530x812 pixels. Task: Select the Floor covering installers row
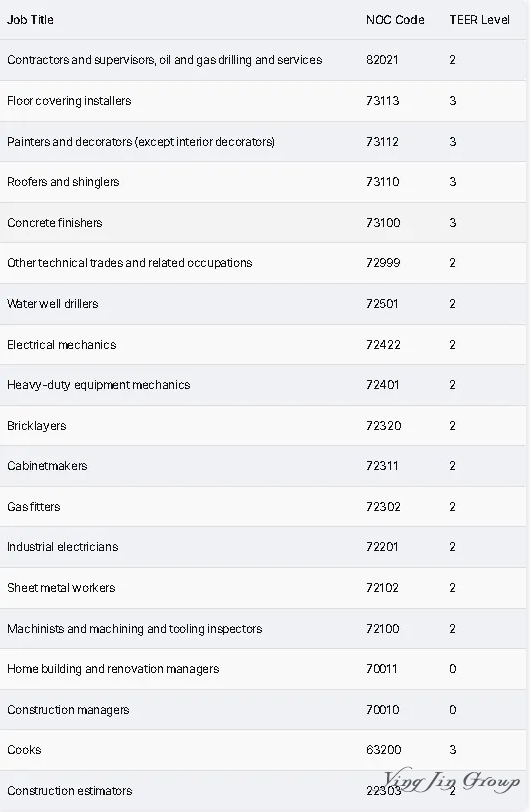coord(263,101)
